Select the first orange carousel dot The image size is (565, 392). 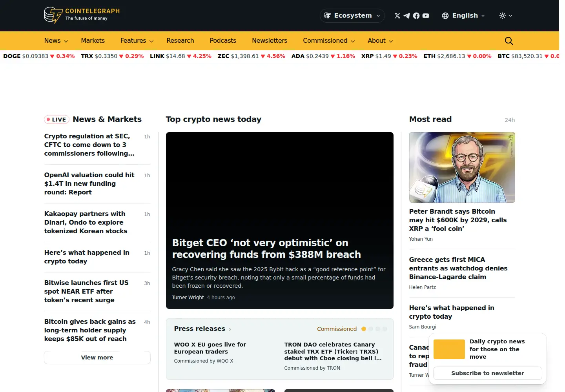364,329
